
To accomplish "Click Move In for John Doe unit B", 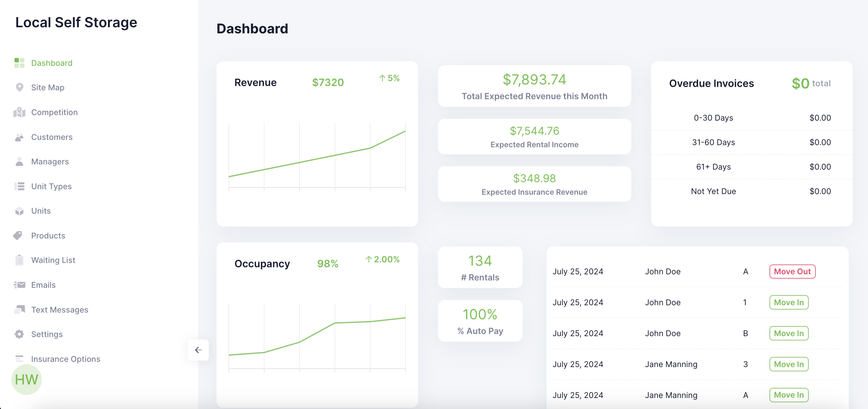I will [789, 333].
